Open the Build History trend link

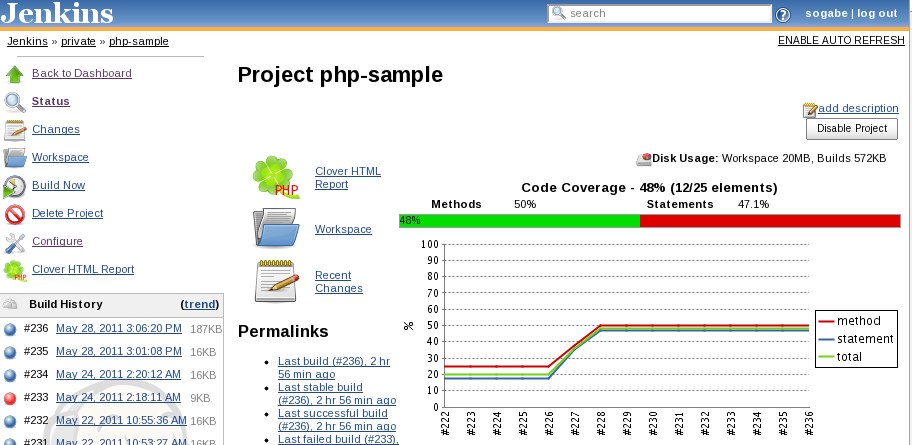200,304
